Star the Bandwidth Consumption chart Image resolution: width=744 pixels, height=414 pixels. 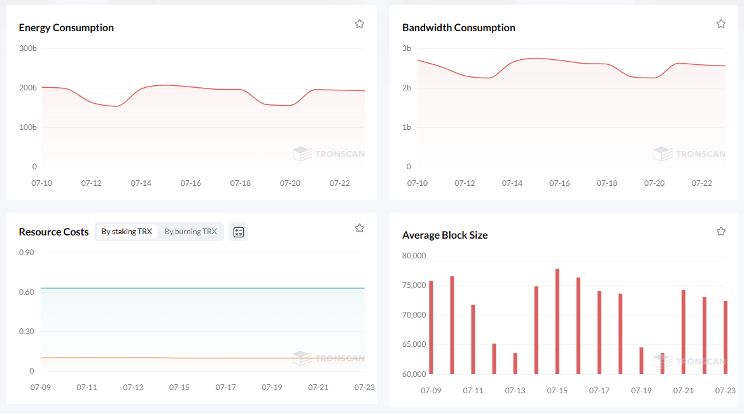point(721,23)
